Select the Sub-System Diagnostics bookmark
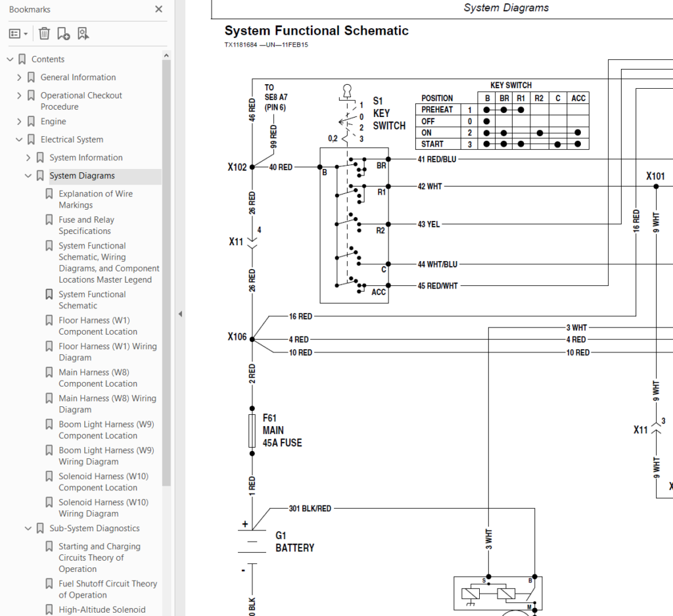Viewport: 673px width, 616px height. pyautogui.click(x=95, y=529)
